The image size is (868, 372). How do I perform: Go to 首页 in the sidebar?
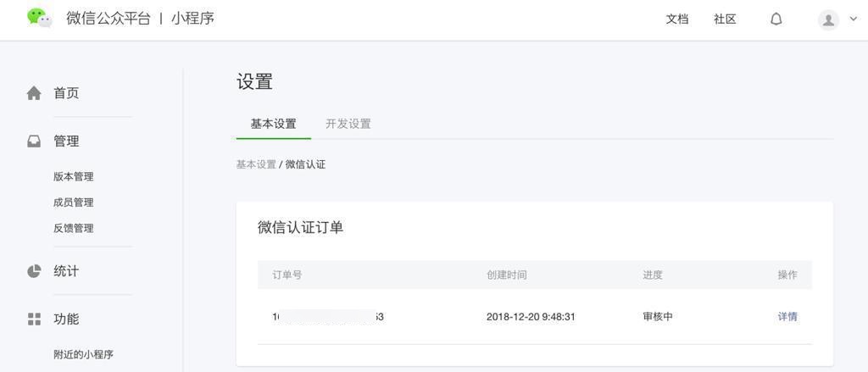click(66, 93)
